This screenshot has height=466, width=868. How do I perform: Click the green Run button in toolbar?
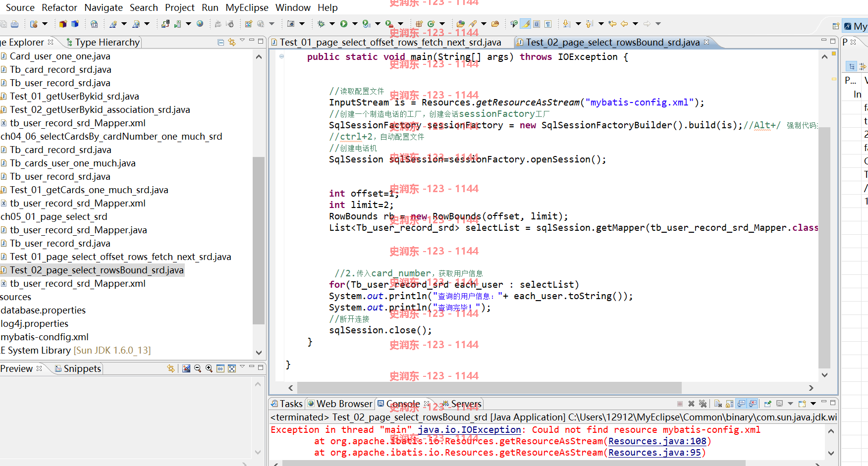point(343,24)
